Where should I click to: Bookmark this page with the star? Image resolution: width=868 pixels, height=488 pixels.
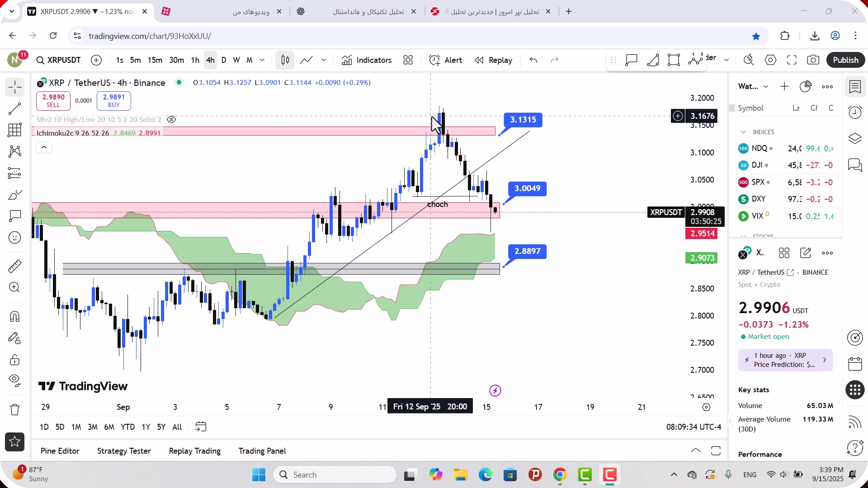(756, 36)
